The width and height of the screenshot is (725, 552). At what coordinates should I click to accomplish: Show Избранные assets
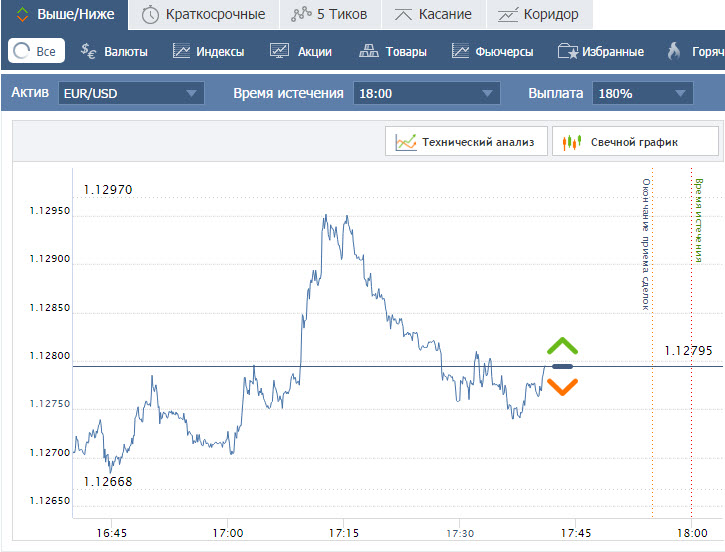[x=601, y=51]
